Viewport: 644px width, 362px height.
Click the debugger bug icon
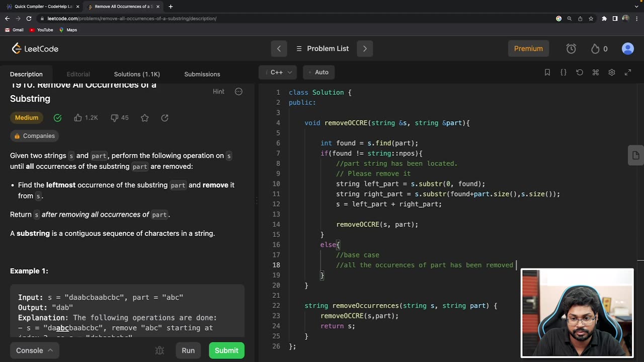pos(160,350)
